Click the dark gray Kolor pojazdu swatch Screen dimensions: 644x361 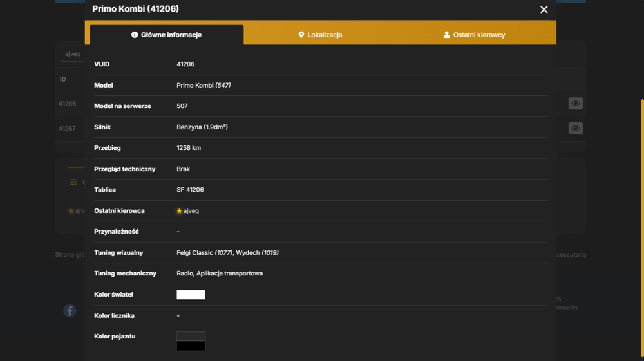coord(191,337)
